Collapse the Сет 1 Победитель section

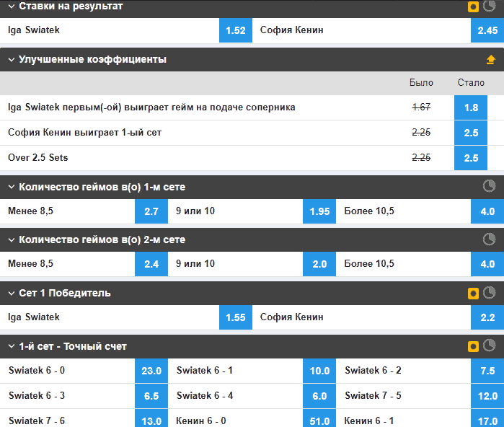[x=12, y=294]
